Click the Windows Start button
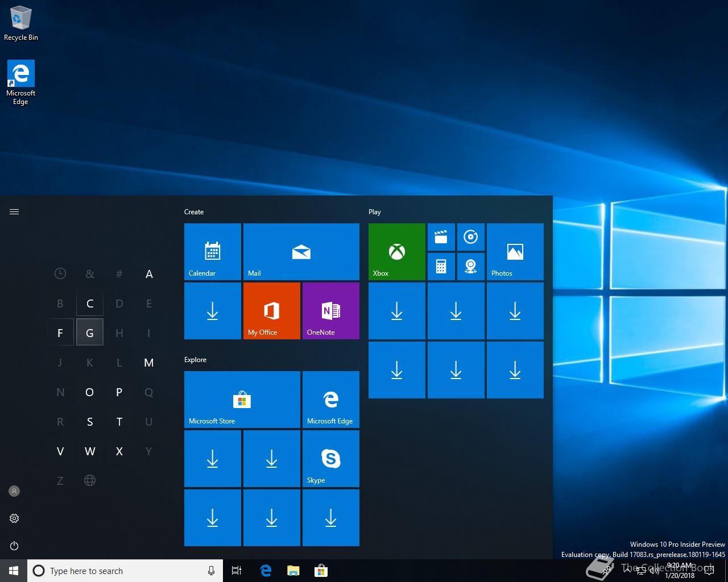Viewport: 728px width, 582px height. (14, 571)
